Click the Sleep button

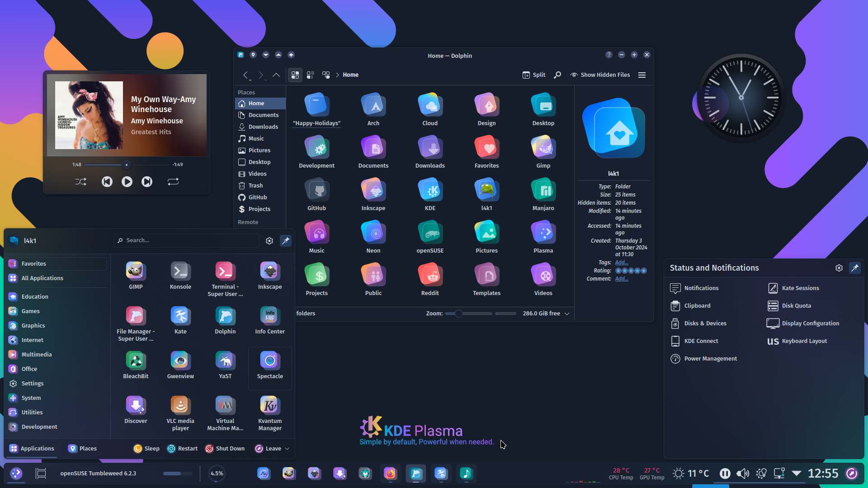click(146, 449)
